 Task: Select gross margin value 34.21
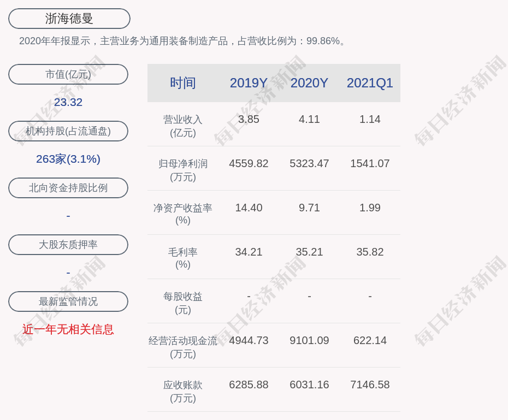[x=249, y=252]
